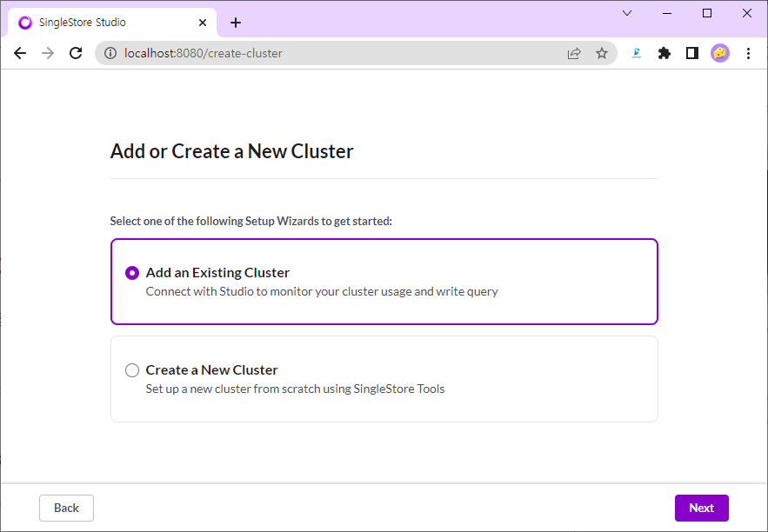This screenshot has width=768, height=532.
Task: Open a new tab with the plus button
Action: [236, 23]
